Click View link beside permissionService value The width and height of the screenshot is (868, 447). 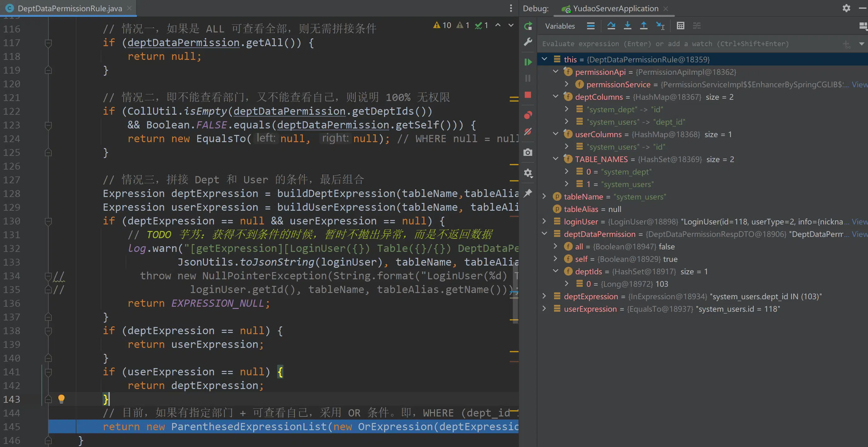tap(859, 84)
